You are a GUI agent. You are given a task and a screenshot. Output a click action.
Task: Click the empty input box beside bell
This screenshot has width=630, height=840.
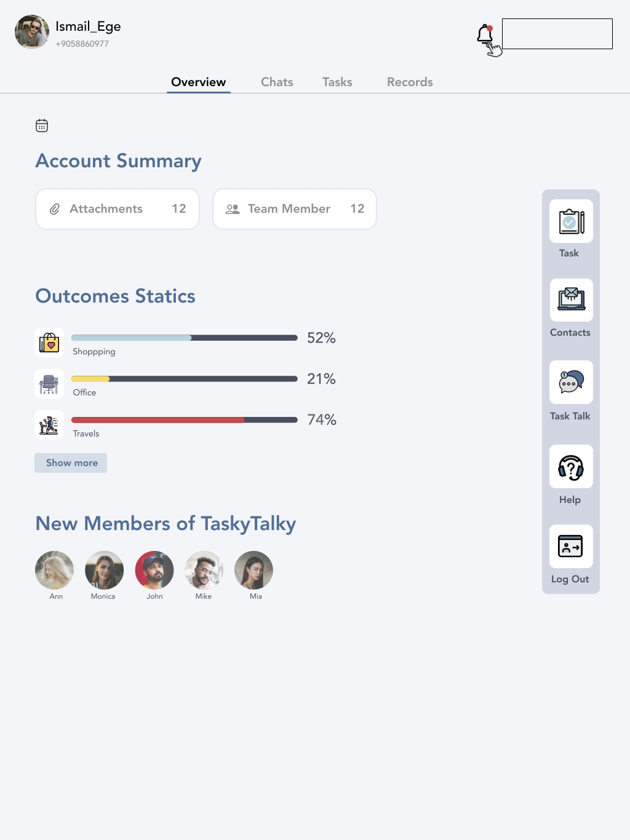coord(557,34)
